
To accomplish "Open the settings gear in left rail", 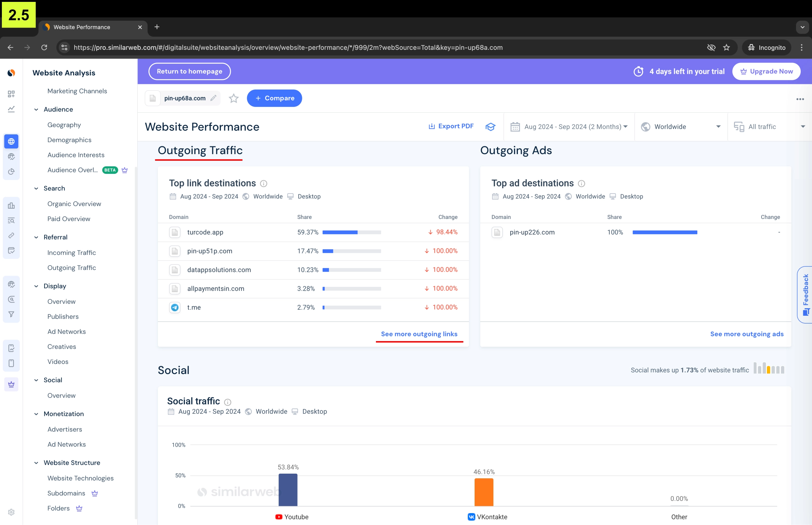I will 11,512.
